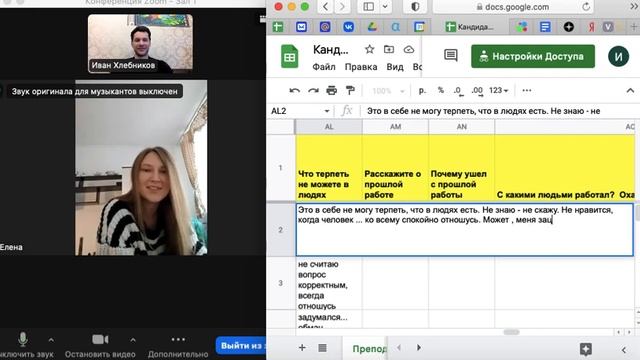The width and height of the screenshot is (640, 360).
Task: Collapse the Sheets menus with caret
Action: pyautogui.click(x=630, y=91)
